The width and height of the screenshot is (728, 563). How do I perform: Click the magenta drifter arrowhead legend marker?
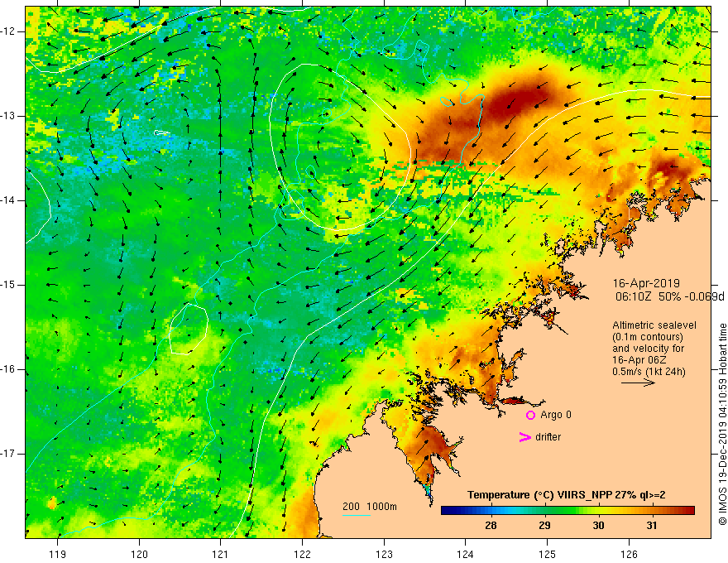524,437
